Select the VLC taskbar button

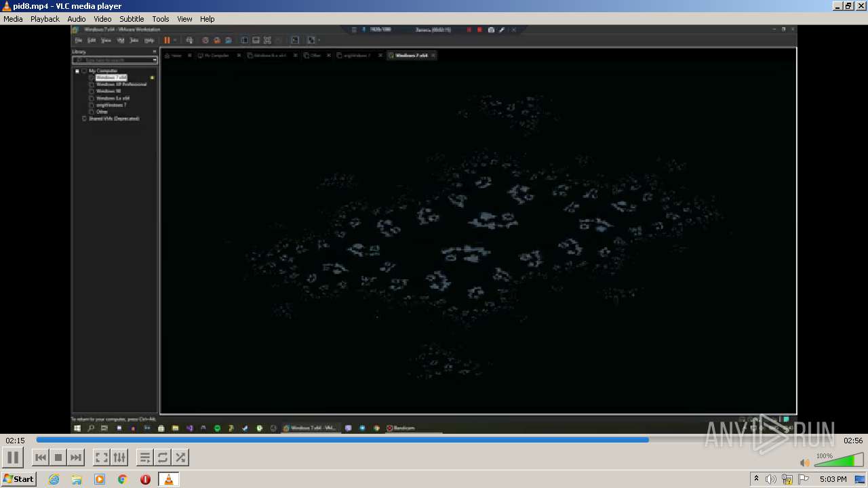pos(168,479)
